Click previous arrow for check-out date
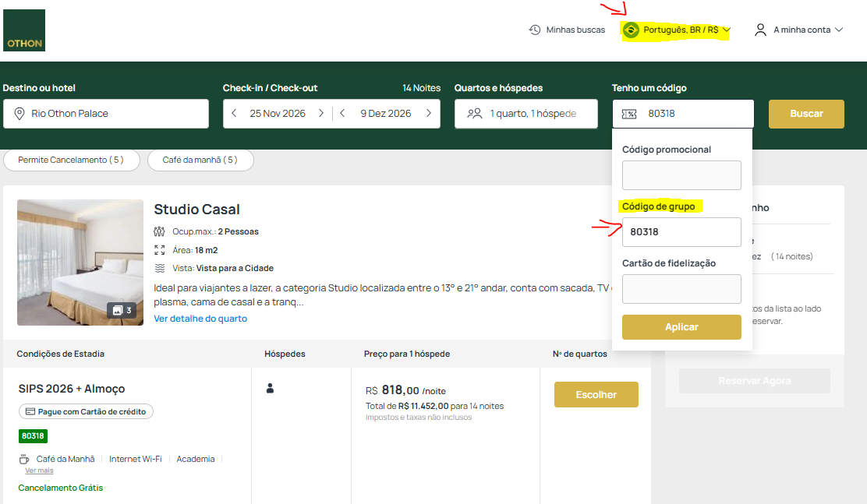867x504 pixels. click(x=342, y=114)
